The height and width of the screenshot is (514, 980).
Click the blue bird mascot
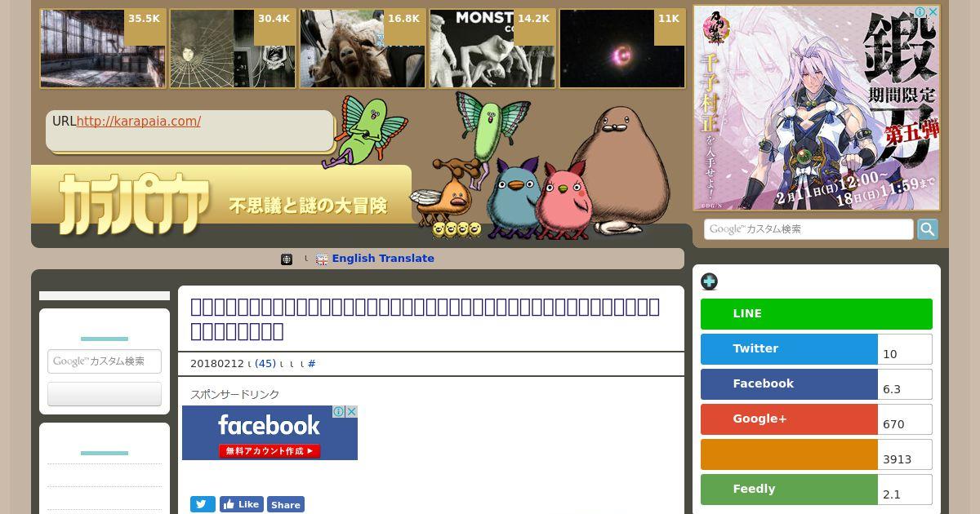(513, 198)
